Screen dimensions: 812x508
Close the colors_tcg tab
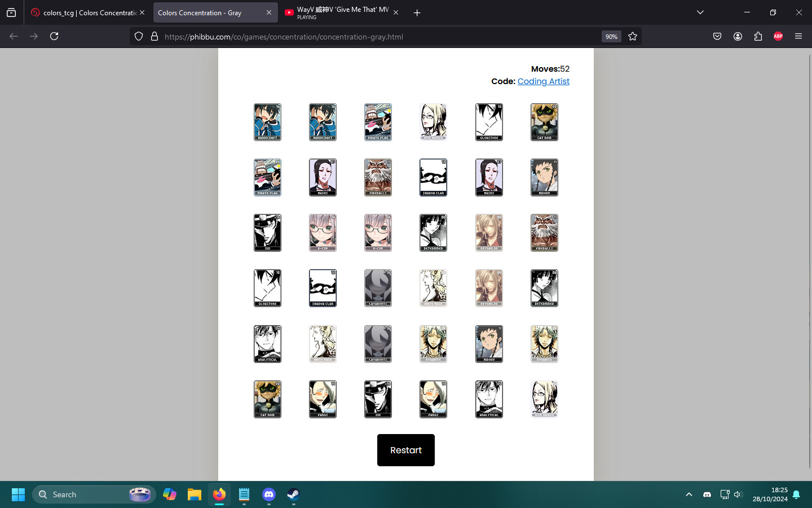142,12
